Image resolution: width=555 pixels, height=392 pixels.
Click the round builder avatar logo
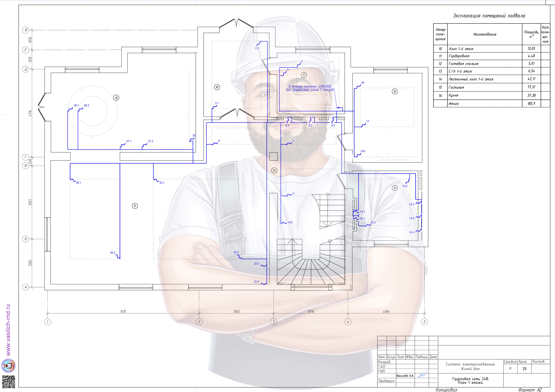tap(9, 365)
